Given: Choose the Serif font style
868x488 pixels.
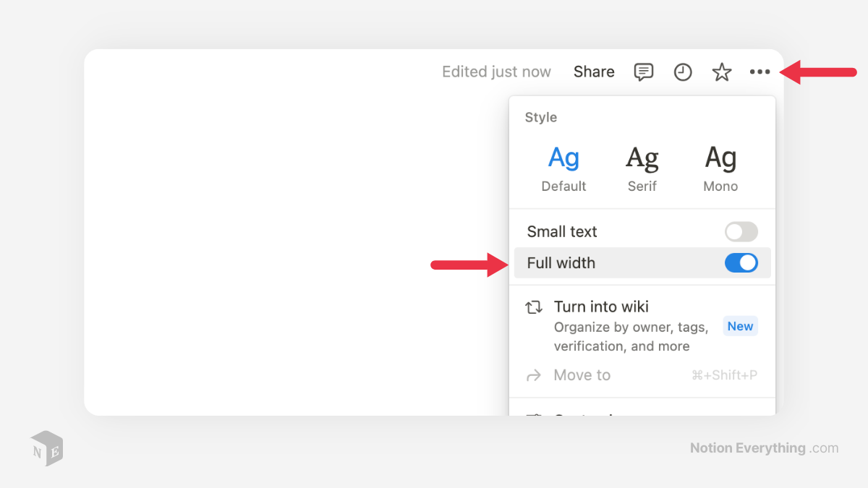Looking at the screenshot, I should click(x=642, y=168).
